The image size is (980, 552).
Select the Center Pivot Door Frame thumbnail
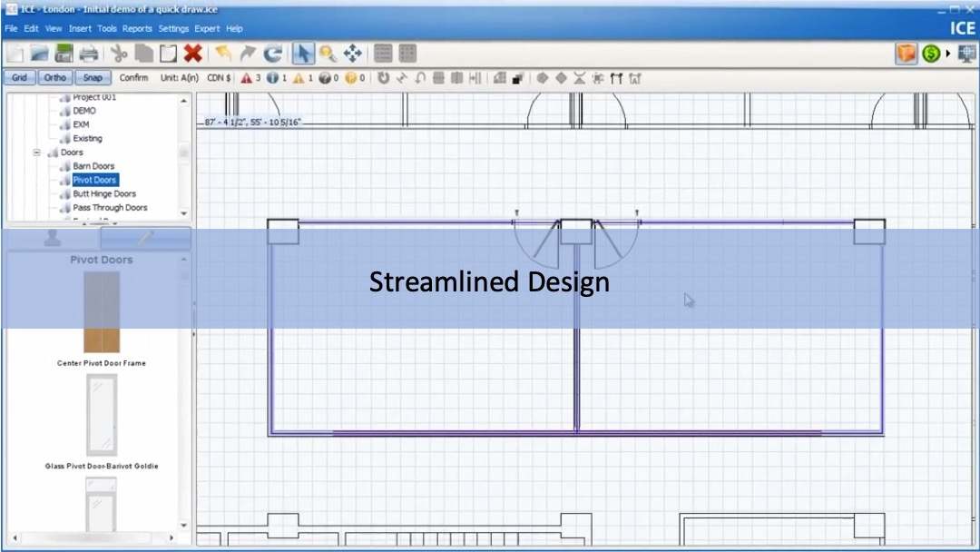[102, 312]
